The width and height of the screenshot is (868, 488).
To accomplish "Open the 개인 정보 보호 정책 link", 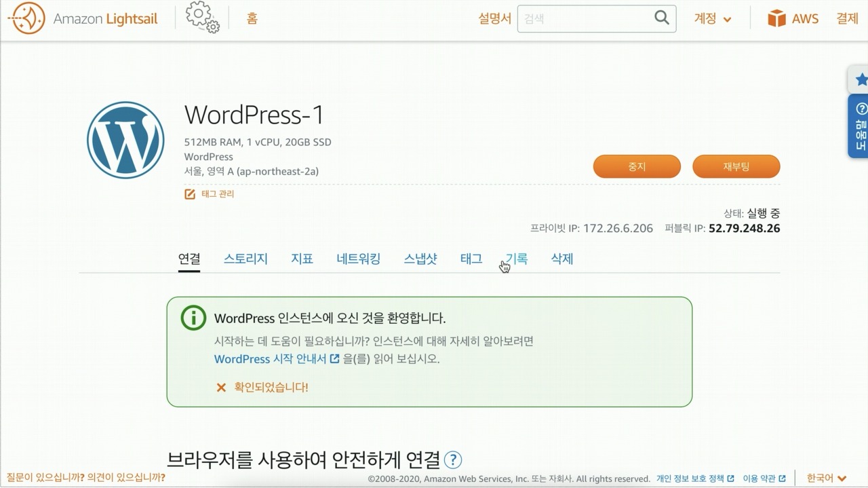I will point(695,478).
